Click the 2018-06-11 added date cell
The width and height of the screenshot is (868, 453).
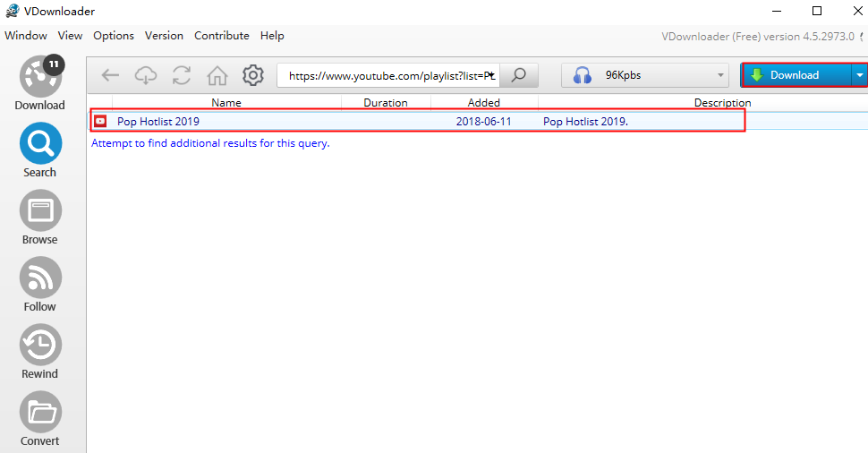coord(484,122)
